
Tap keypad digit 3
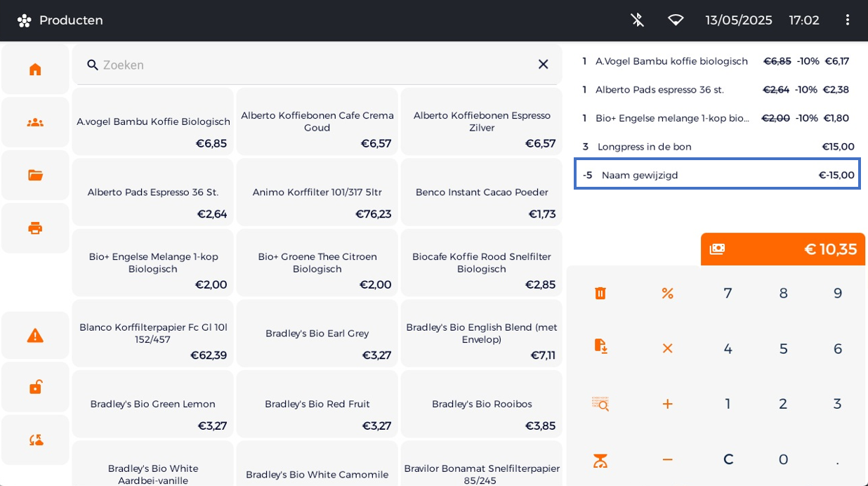[x=838, y=404]
